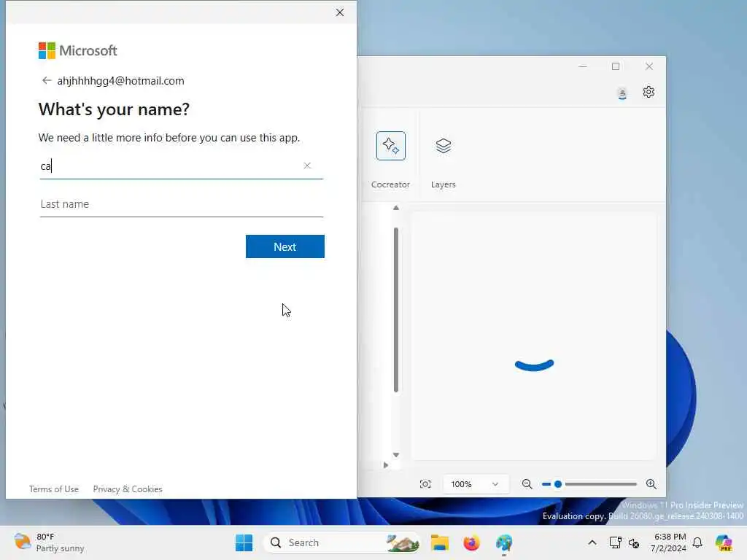Image resolution: width=747 pixels, height=560 pixels.
Task: Open the Privacy & Cookies link
Action: [x=128, y=489]
